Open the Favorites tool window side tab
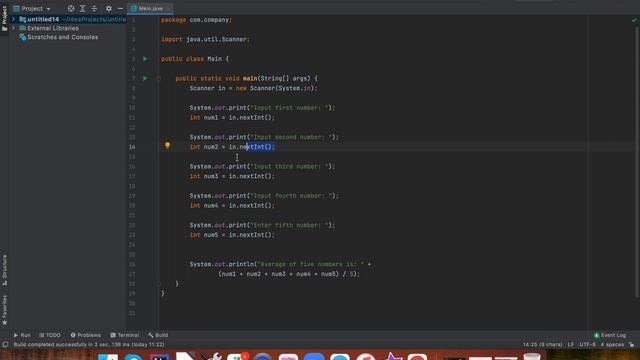 tap(4, 310)
